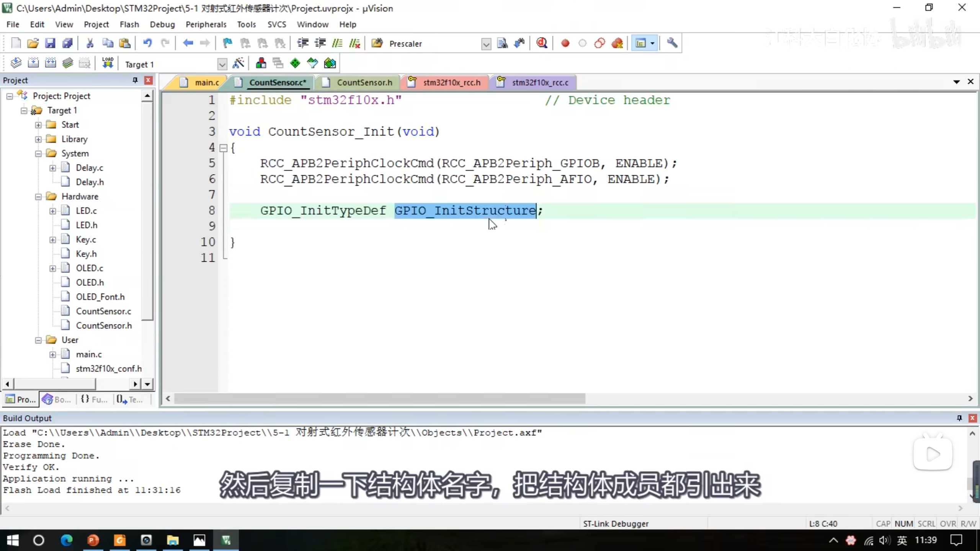Open the Options for Target magic wand icon

pos(238,63)
